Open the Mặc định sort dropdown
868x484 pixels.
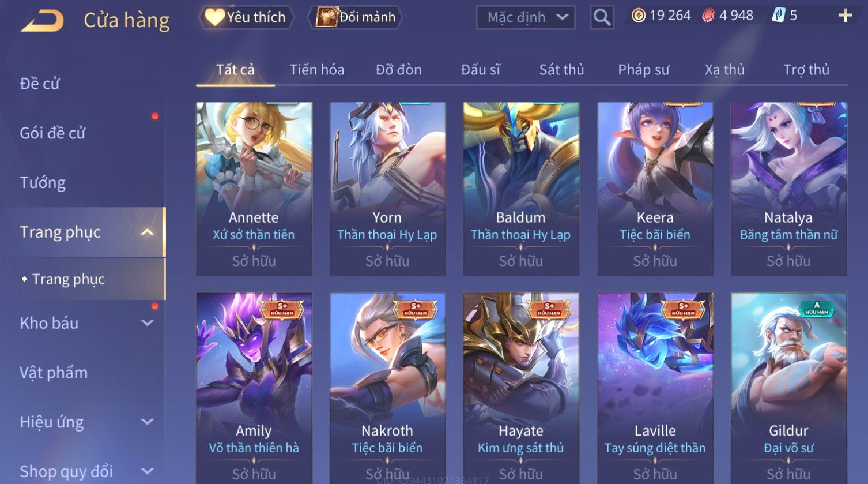pyautogui.click(x=526, y=17)
